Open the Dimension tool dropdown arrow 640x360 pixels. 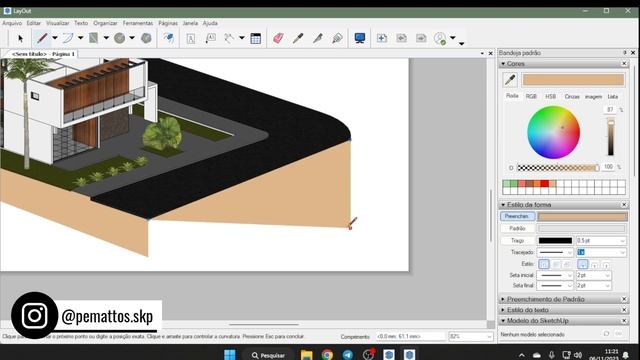coord(242,38)
